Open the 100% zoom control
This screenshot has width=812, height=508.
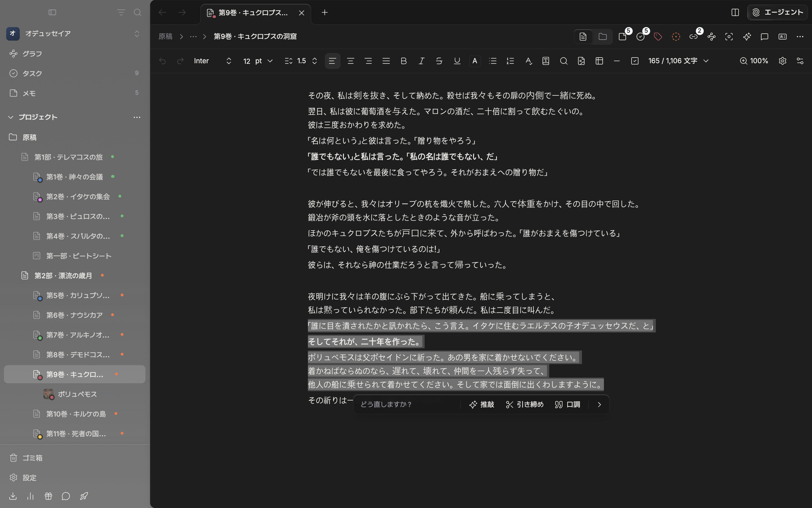point(754,61)
